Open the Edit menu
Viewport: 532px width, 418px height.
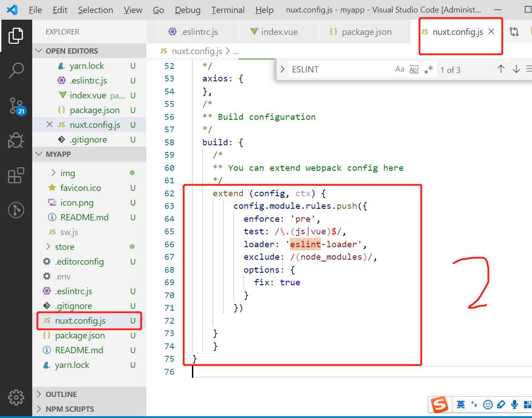coord(60,10)
